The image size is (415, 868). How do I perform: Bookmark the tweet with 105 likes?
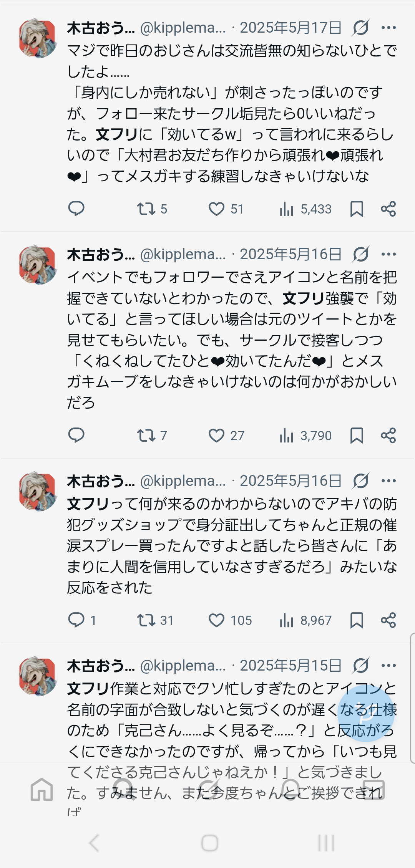click(x=357, y=620)
